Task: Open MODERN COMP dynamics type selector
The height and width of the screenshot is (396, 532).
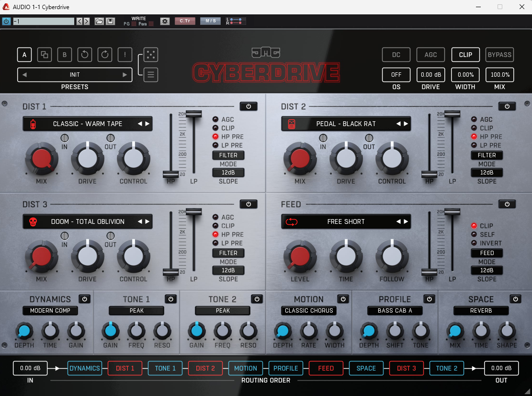Action: (50, 310)
